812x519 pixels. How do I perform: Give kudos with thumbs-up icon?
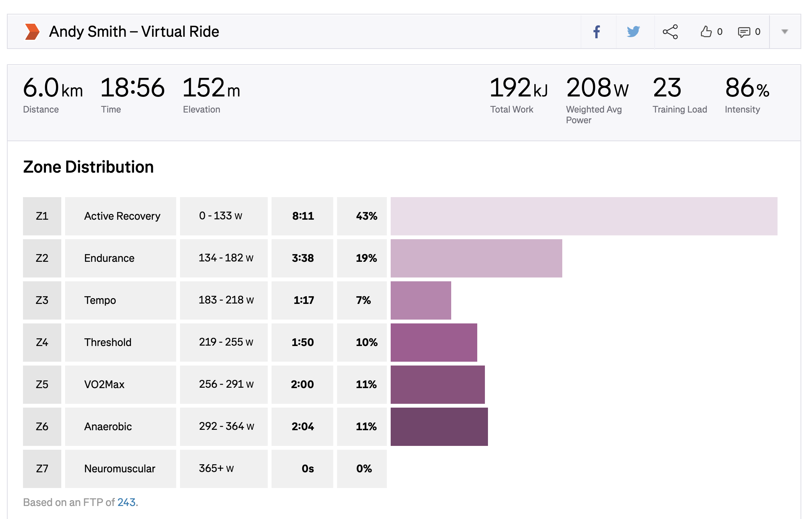click(706, 32)
